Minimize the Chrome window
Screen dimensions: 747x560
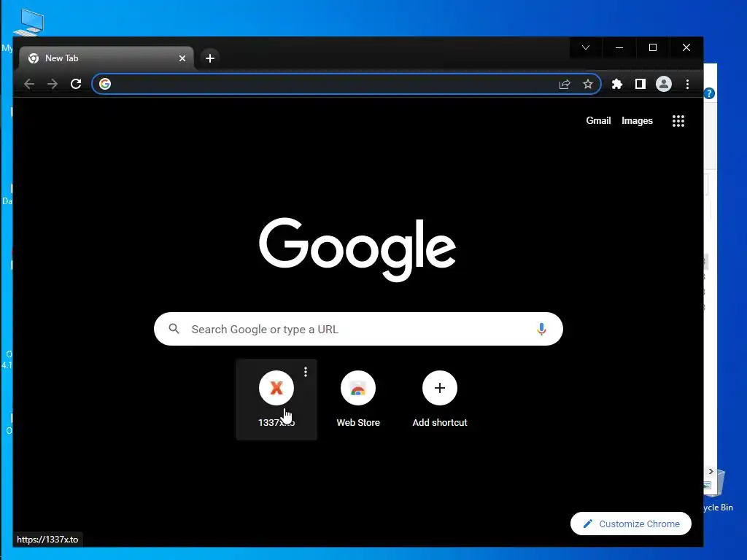[x=619, y=47]
